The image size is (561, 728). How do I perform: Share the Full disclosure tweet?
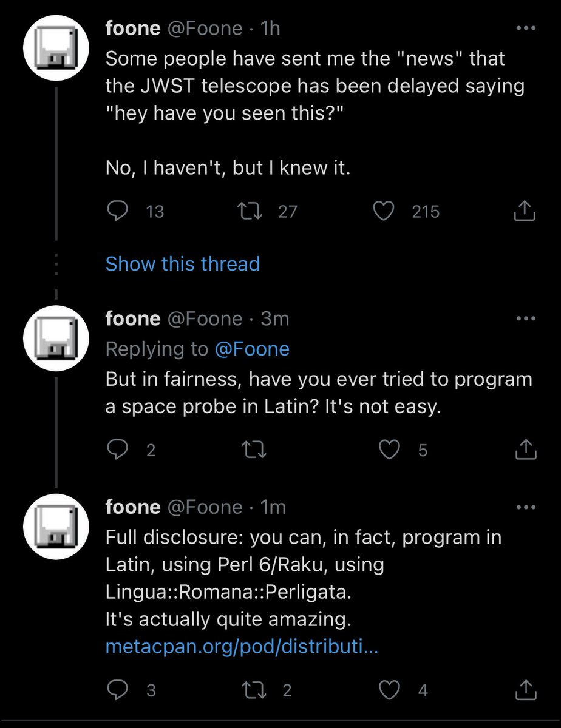tap(524, 690)
